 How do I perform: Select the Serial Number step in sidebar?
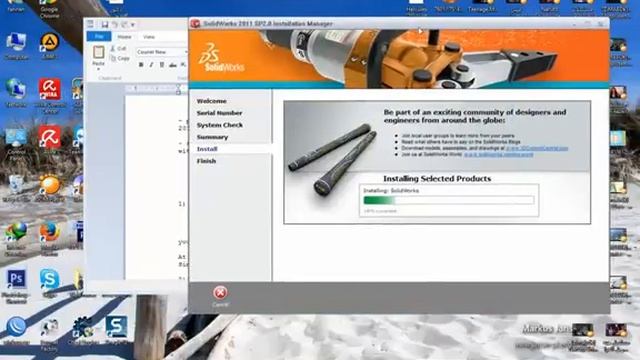(x=219, y=113)
